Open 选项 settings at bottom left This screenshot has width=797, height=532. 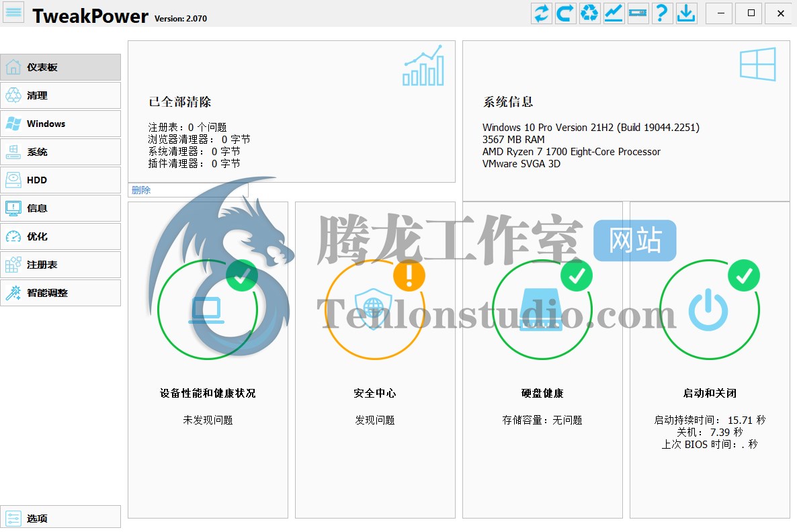click(x=60, y=518)
